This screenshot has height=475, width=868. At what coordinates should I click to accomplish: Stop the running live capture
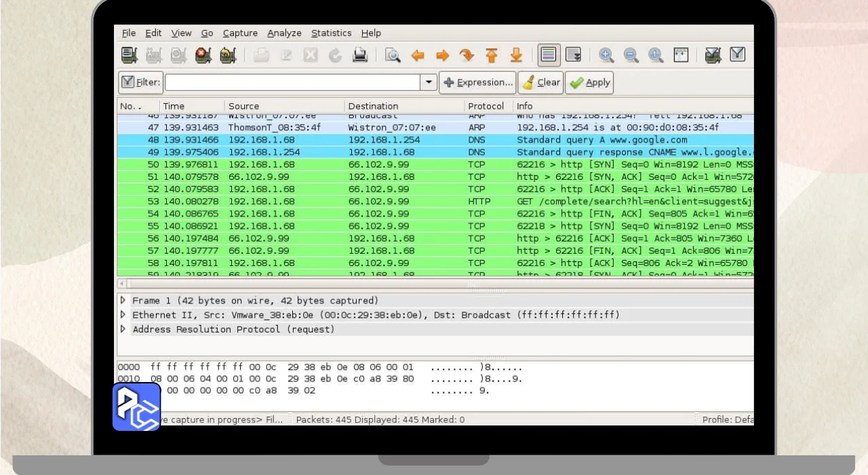pyautogui.click(x=203, y=55)
